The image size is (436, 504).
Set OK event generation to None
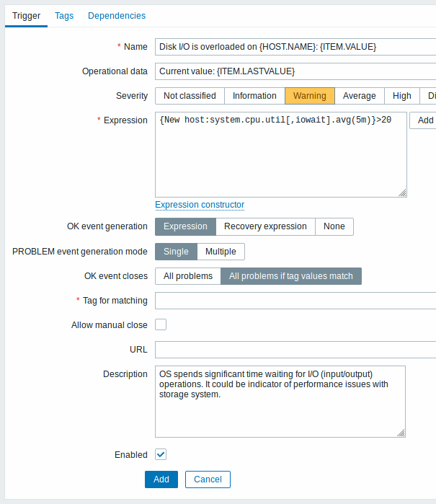pyautogui.click(x=334, y=226)
